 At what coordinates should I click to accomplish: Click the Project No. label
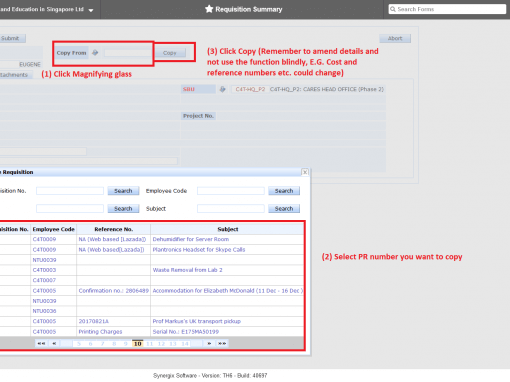[198, 116]
